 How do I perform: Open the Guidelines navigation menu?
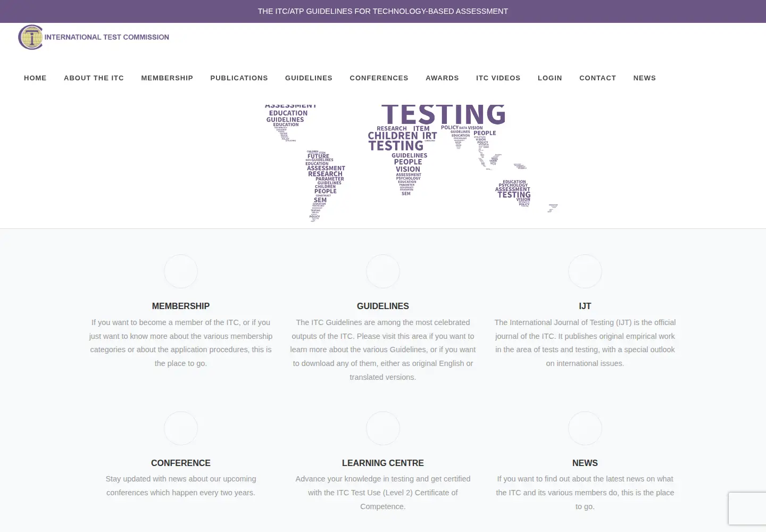pyautogui.click(x=309, y=78)
